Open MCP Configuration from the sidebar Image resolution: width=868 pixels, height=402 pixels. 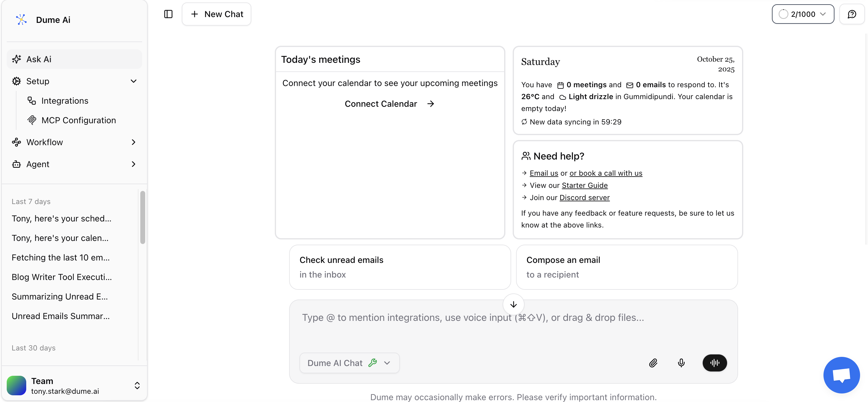(x=78, y=120)
